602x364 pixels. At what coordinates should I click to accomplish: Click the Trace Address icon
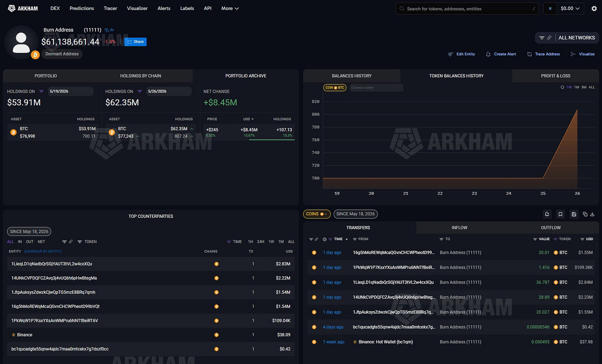(x=530, y=54)
